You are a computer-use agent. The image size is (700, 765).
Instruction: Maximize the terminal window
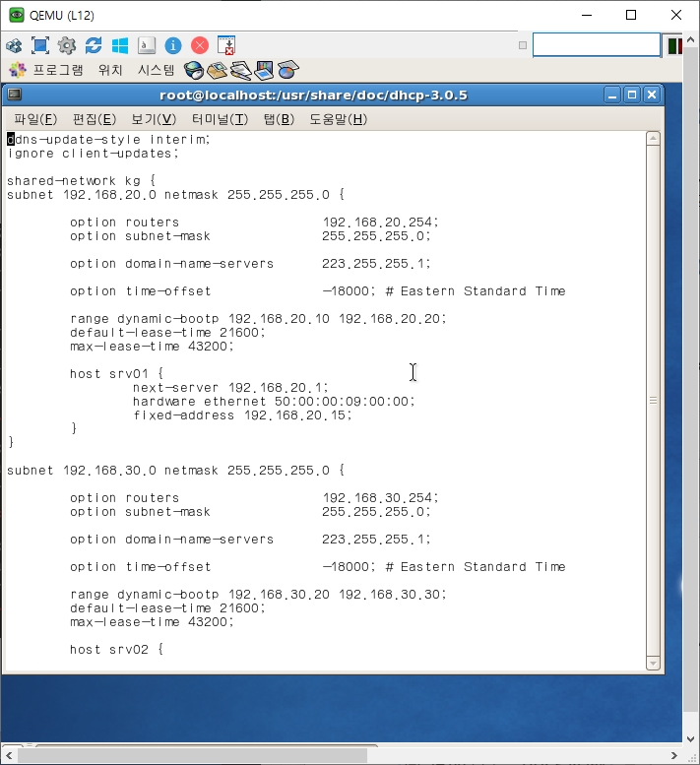coord(632,95)
